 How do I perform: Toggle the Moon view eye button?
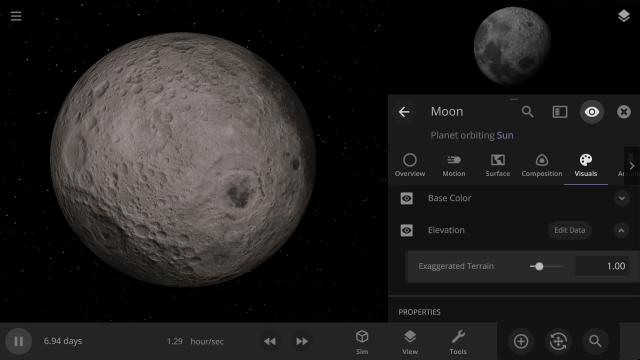point(591,112)
